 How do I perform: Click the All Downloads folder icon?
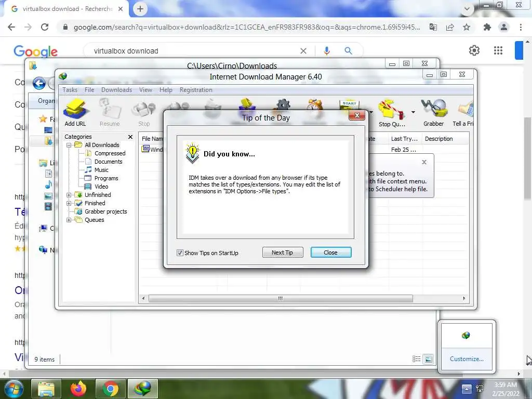(x=78, y=145)
